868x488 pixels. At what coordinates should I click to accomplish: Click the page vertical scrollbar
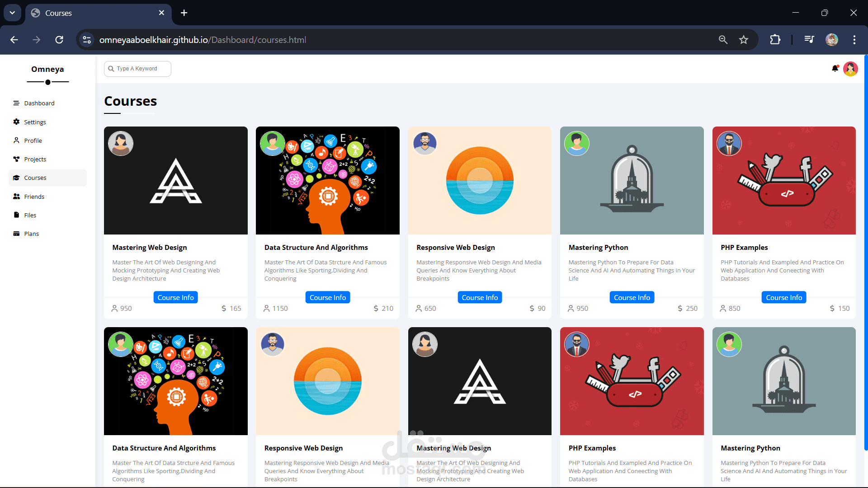pyautogui.click(x=865, y=253)
